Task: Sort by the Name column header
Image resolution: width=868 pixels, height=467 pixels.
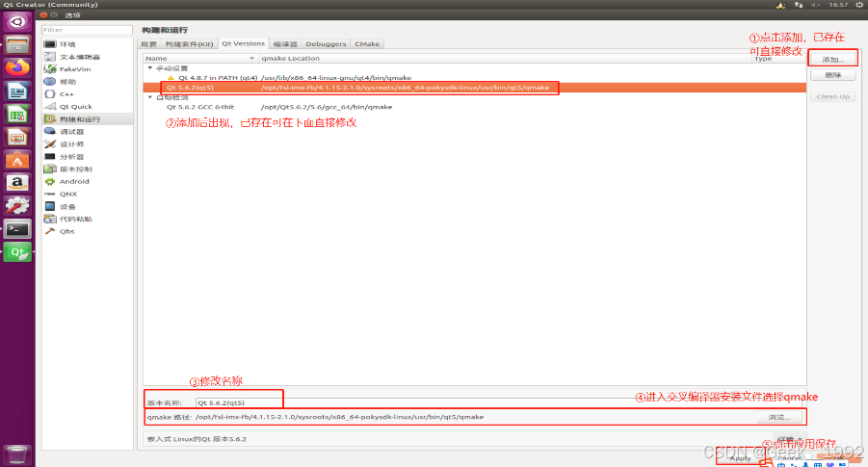Action: pyautogui.click(x=200, y=58)
